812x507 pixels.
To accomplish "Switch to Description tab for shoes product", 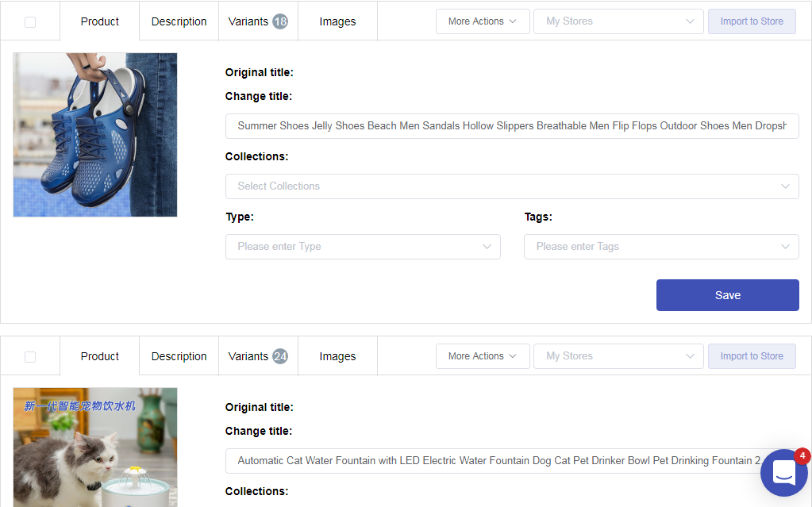I will click(179, 21).
